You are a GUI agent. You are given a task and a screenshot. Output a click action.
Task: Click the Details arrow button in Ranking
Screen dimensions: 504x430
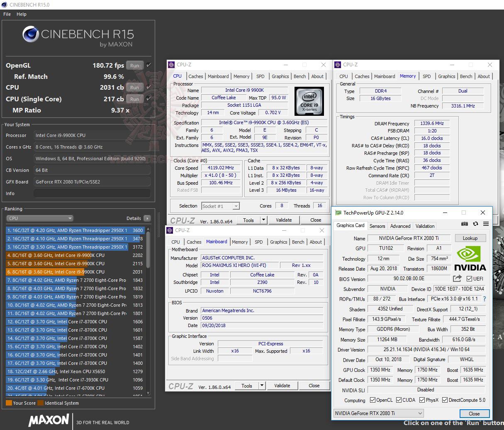pyautogui.click(x=147, y=218)
